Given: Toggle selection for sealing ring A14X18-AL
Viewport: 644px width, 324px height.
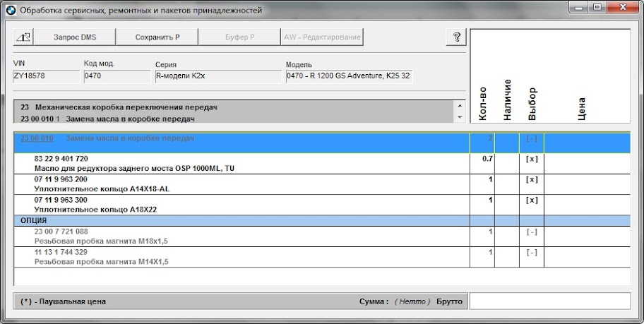Looking at the screenshot, I should [x=531, y=179].
